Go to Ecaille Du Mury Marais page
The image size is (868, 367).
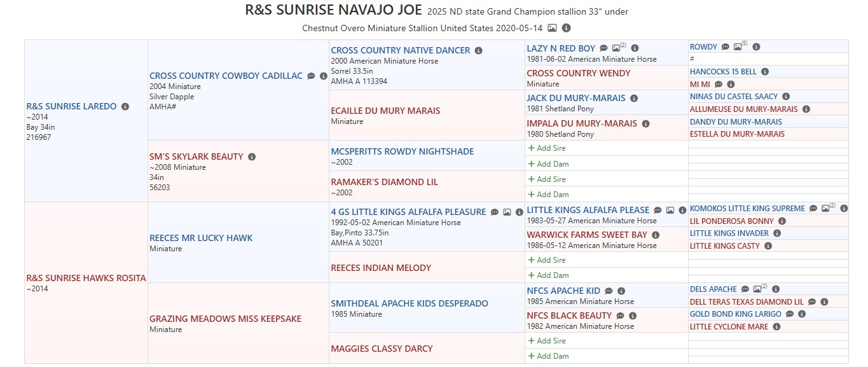coord(385,111)
